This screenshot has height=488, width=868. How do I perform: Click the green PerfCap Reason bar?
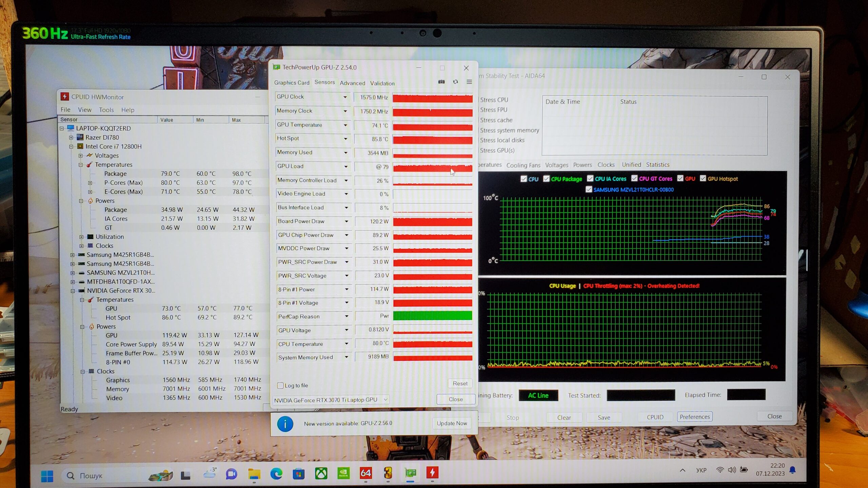[x=432, y=316]
